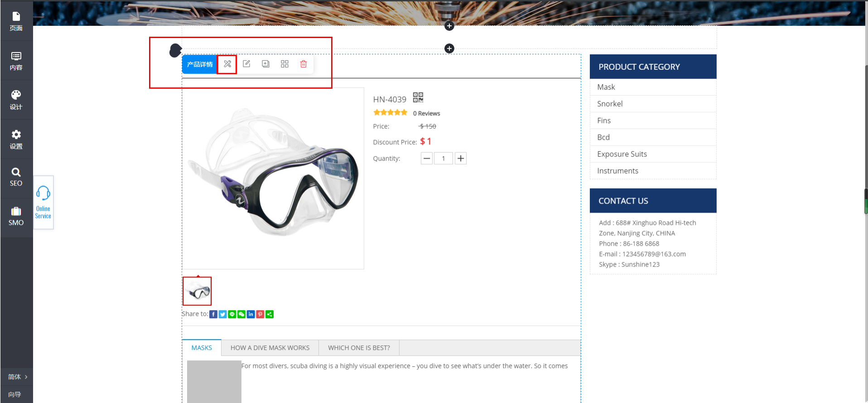
Task: Open the four-squares grid layout icon
Action: (285, 64)
